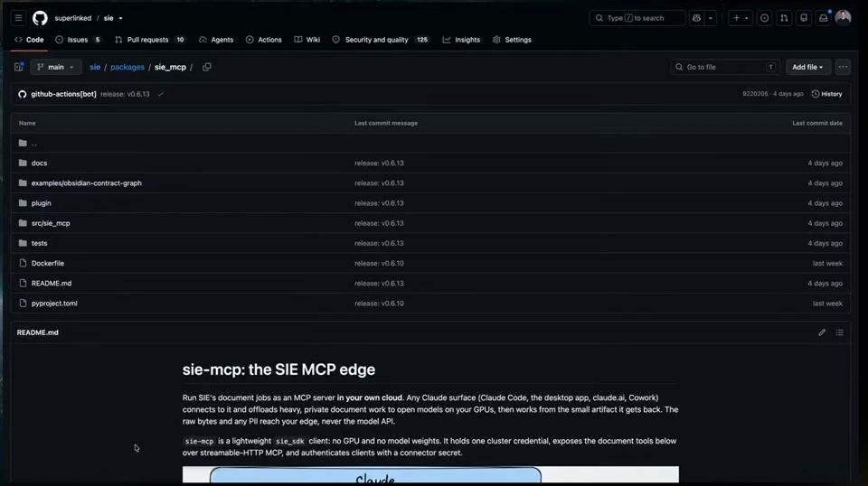Open the src/sie_mcp folder
868x486 pixels.
click(x=51, y=223)
